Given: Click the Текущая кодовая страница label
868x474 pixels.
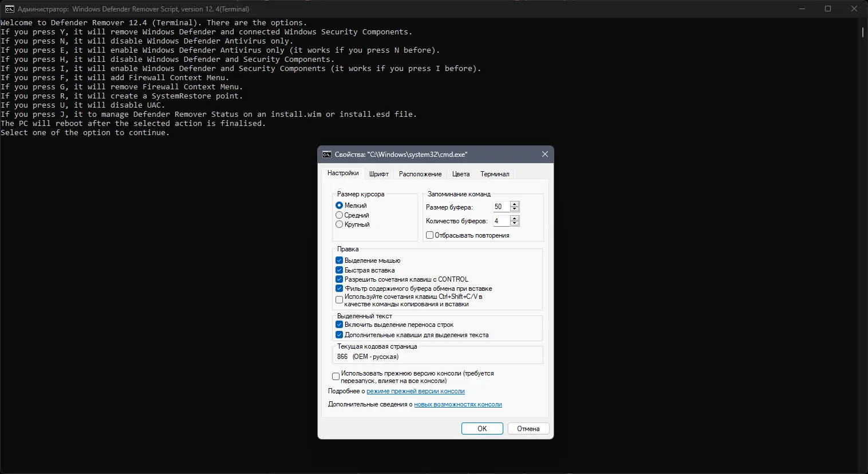Looking at the screenshot, I should click(x=377, y=346).
